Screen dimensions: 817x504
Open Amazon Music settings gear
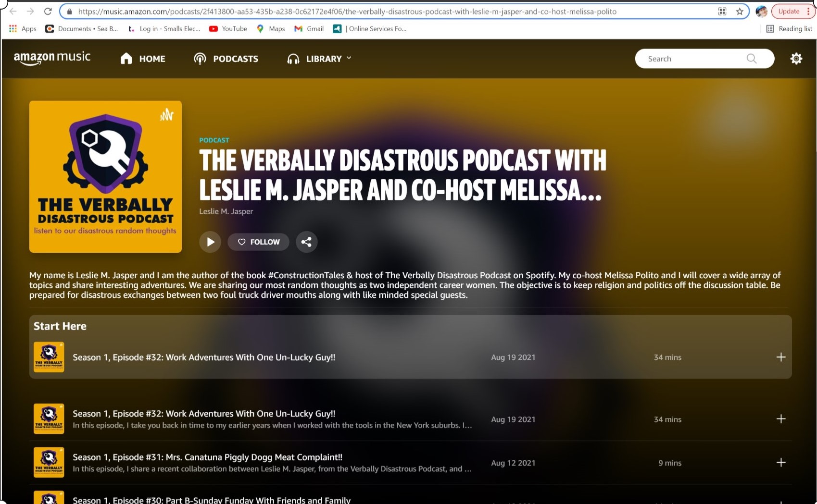(796, 59)
